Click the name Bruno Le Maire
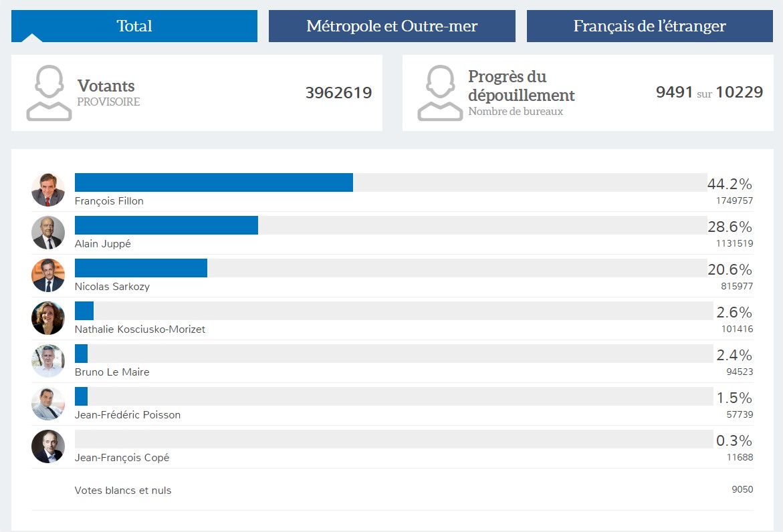Image resolution: width=783 pixels, height=532 pixels. [x=112, y=372]
